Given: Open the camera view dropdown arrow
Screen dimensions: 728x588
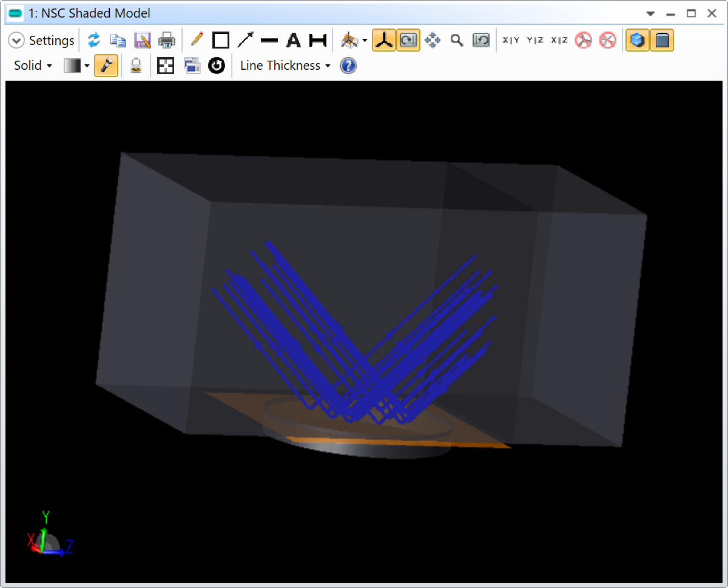Looking at the screenshot, I should (365, 41).
